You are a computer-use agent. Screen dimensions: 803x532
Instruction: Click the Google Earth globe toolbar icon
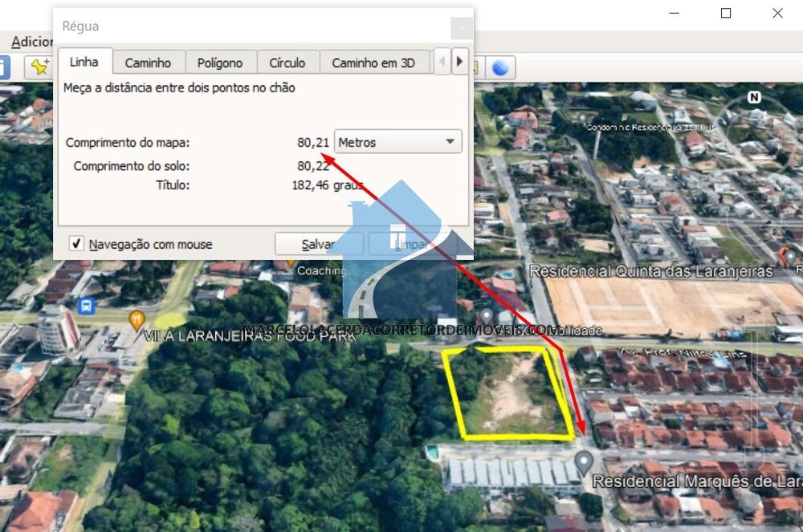[x=499, y=67]
